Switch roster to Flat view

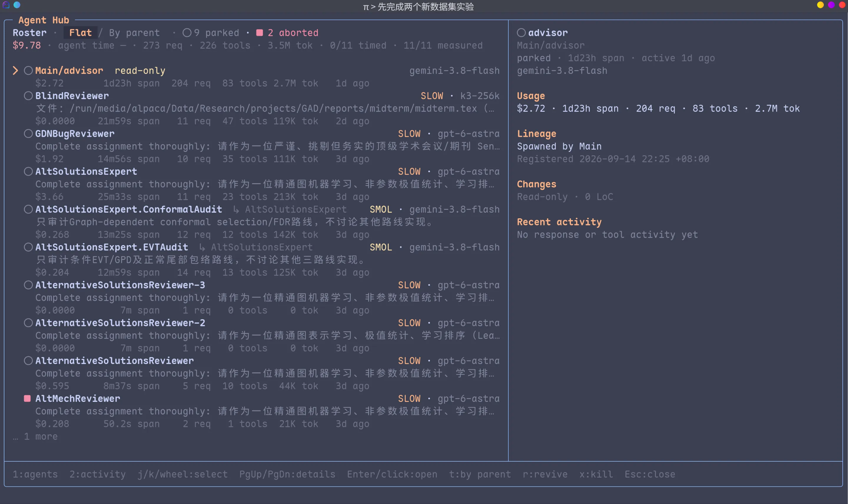click(x=81, y=33)
